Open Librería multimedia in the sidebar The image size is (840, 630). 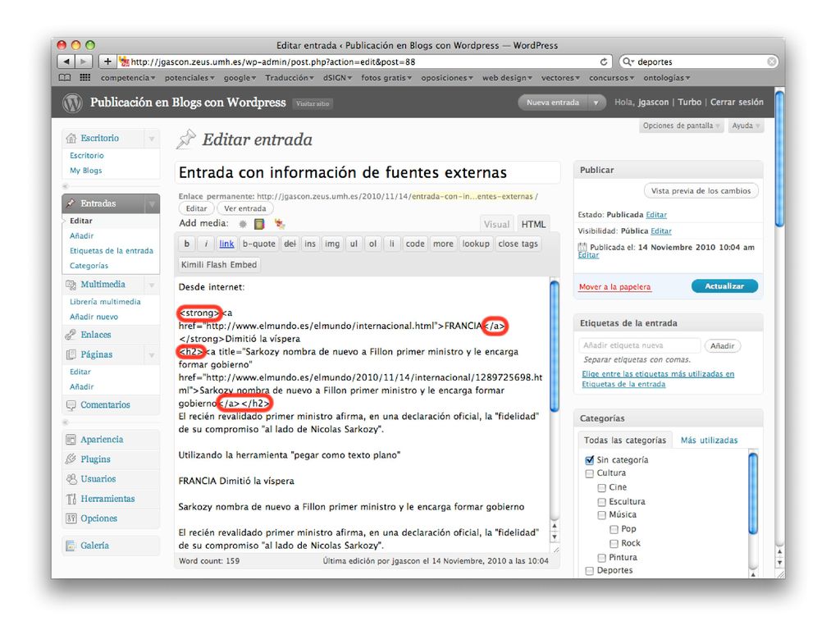pyautogui.click(x=105, y=302)
